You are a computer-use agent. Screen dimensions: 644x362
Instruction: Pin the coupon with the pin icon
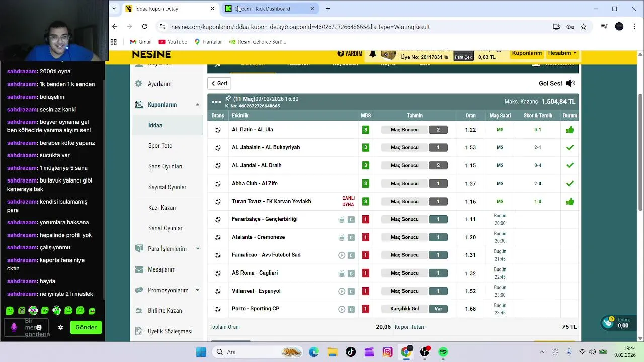point(228,98)
